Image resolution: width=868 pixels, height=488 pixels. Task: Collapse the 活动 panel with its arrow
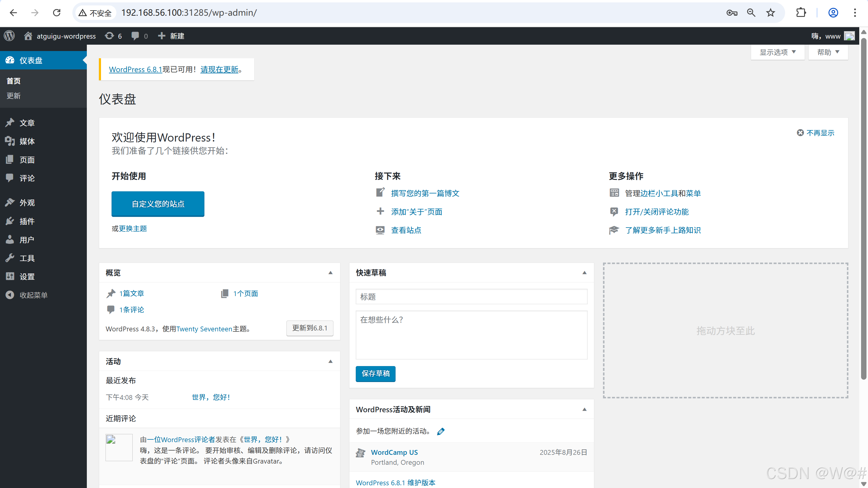click(x=330, y=361)
